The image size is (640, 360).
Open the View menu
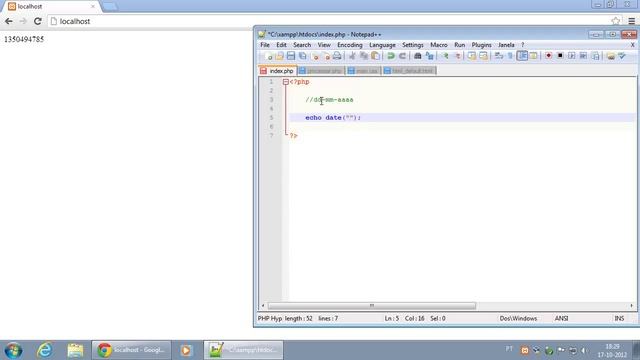pyautogui.click(x=324, y=45)
